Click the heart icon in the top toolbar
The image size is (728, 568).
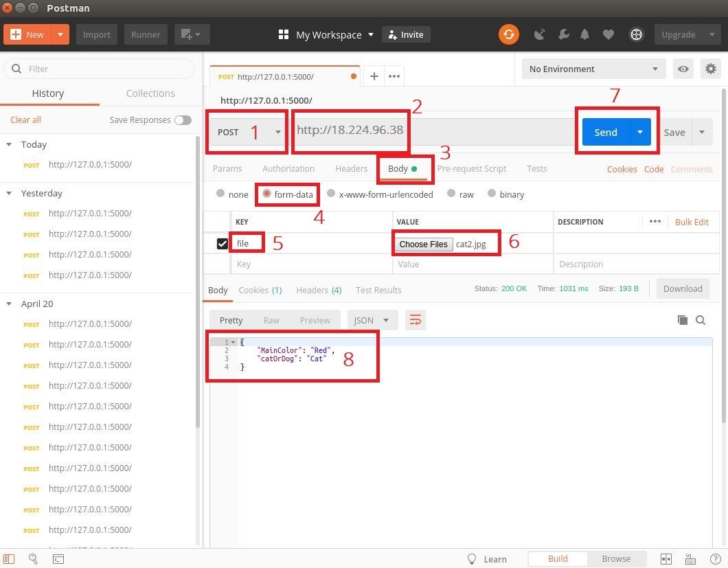[x=608, y=34]
